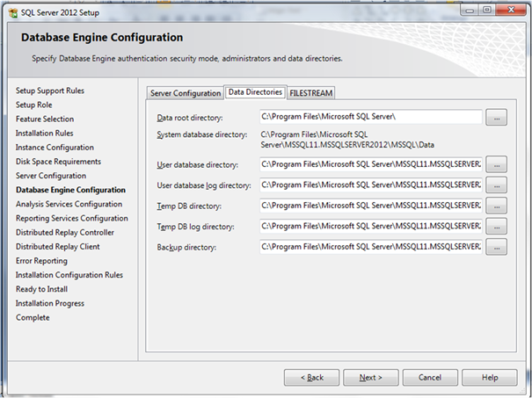The image size is (532, 398).
Task: Open the FILESTREAM tab
Action: point(311,93)
